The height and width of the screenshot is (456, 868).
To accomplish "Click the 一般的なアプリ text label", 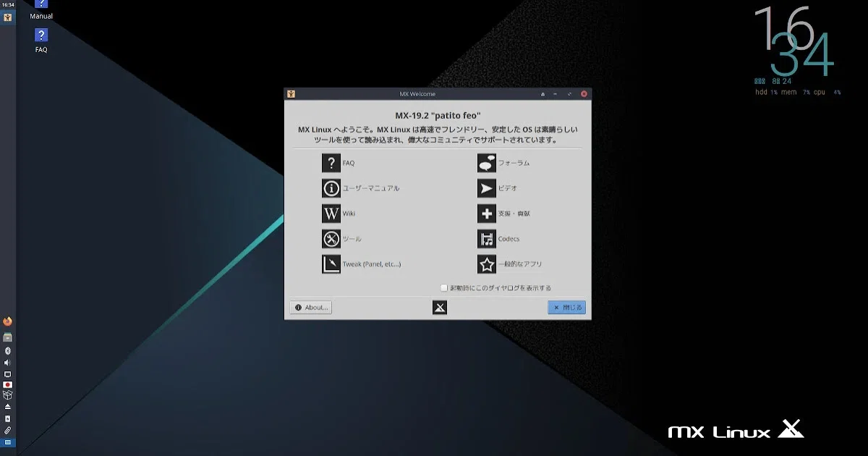I will [x=520, y=264].
